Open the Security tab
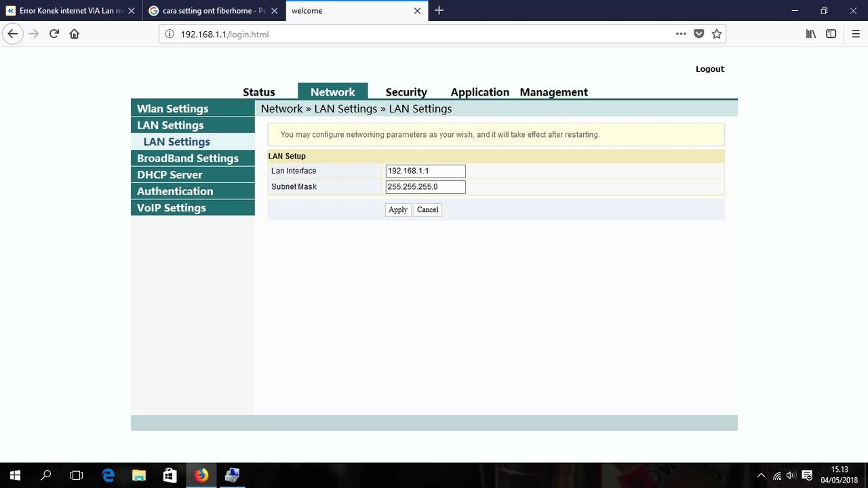The height and width of the screenshot is (488, 868). 406,92
